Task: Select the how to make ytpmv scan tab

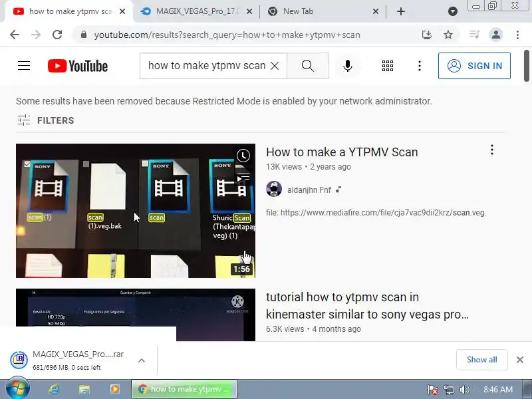Action: 70,11
